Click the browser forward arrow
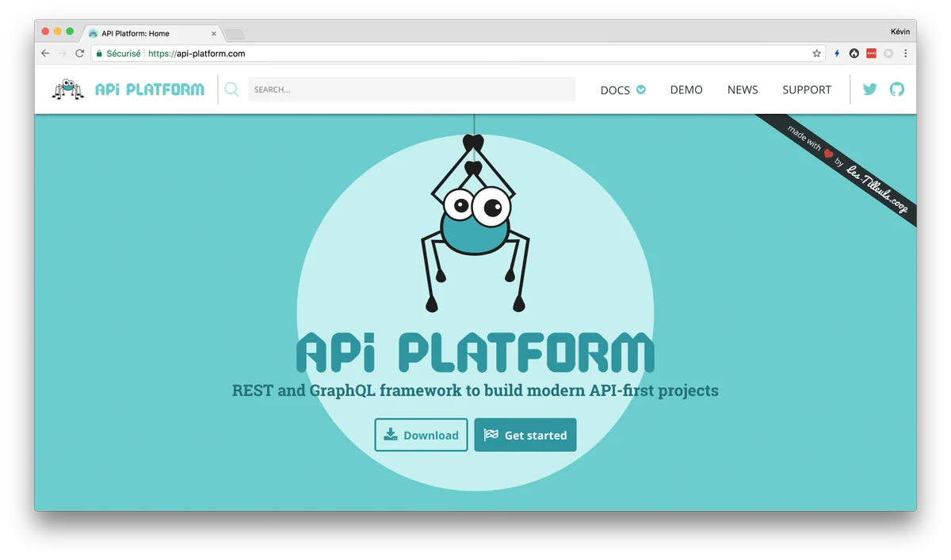Viewport: 951px width, 560px height. pos(63,53)
